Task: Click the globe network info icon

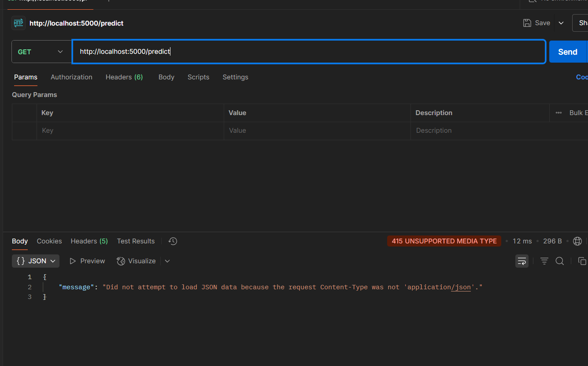Action: click(x=577, y=241)
